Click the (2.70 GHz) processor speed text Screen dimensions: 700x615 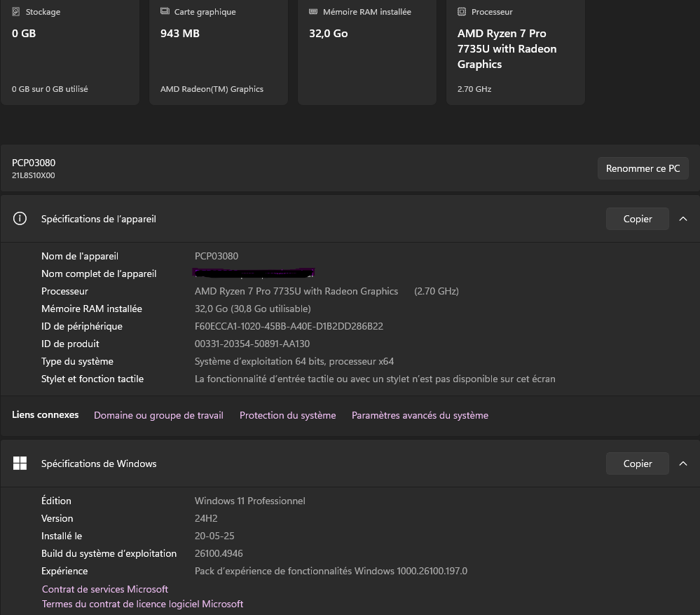pos(436,291)
